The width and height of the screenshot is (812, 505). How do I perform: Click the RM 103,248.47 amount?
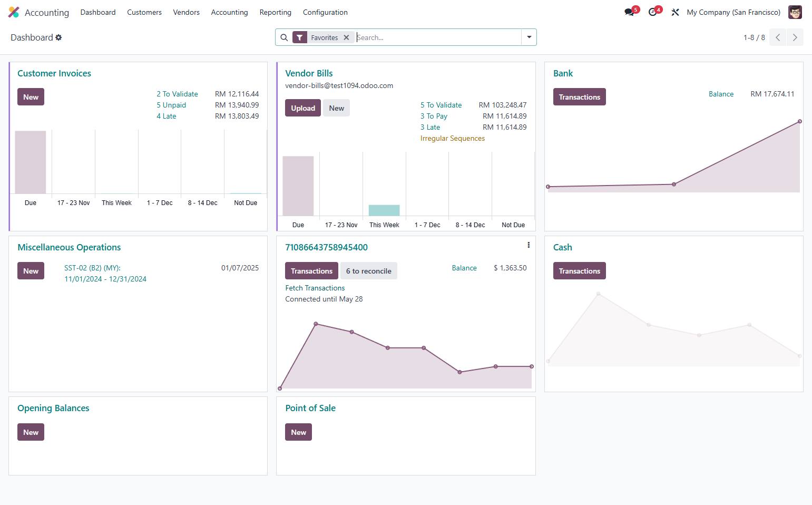pyautogui.click(x=503, y=105)
